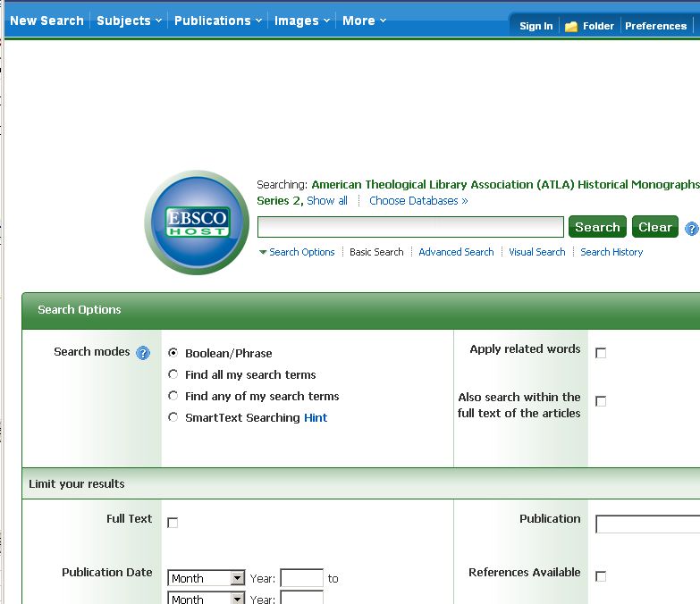Screen dimensions: 700x604
Task: Toggle References Available checkbox
Action: [x=601, y=576]
